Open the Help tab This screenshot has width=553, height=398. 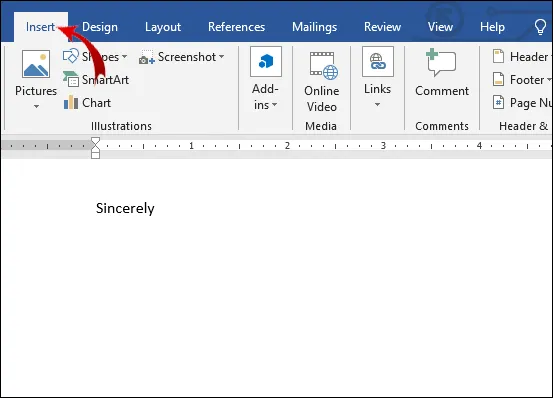pyautogui.click(x=492, y=27)
